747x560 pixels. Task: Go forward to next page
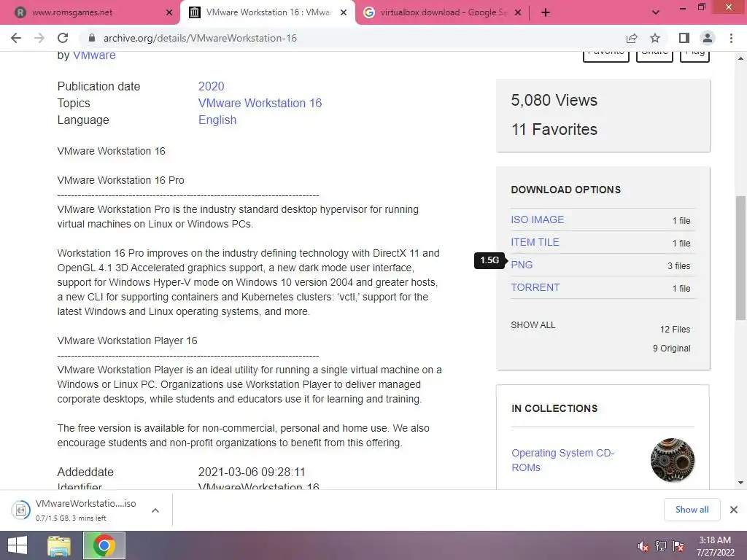coord(39,38)
